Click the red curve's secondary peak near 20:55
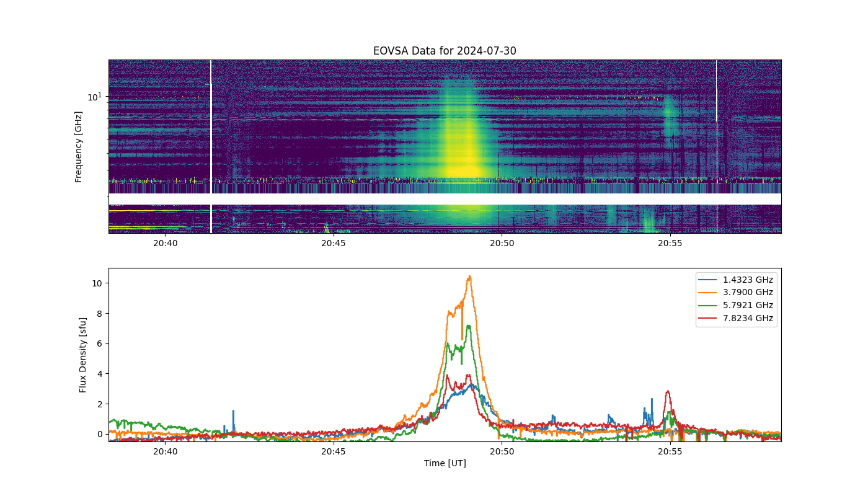The image size is (868, 496). 667,392
